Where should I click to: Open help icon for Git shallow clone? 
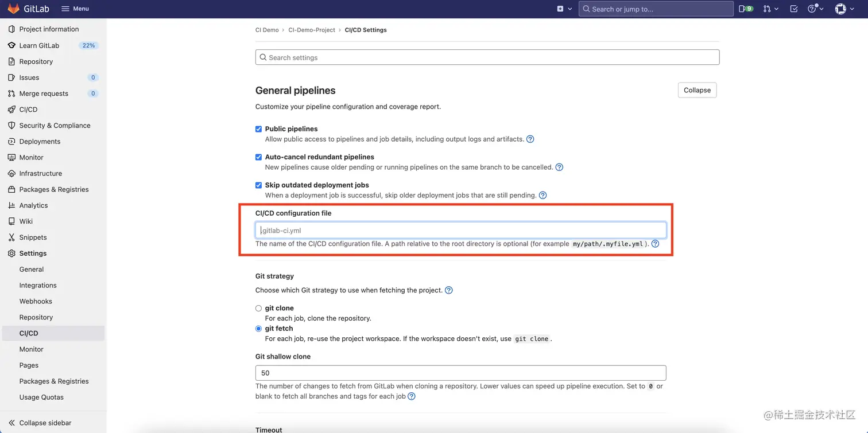[411, 396]
